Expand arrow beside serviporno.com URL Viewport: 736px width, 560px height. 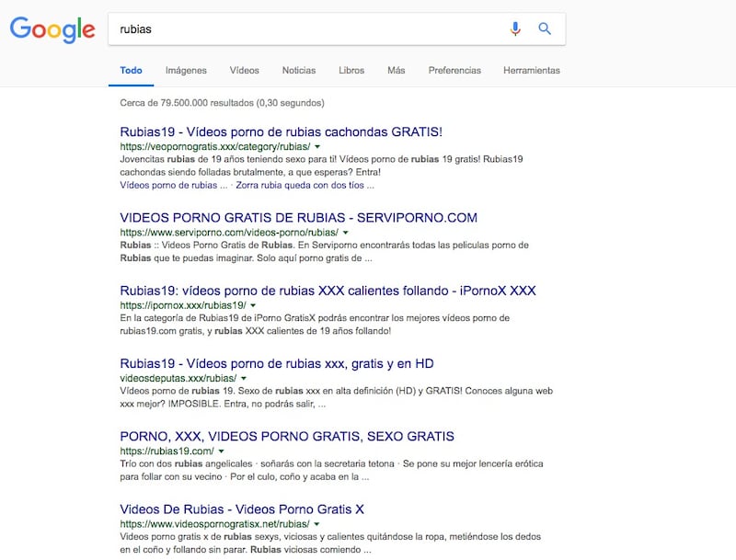(x=346, y=233)
